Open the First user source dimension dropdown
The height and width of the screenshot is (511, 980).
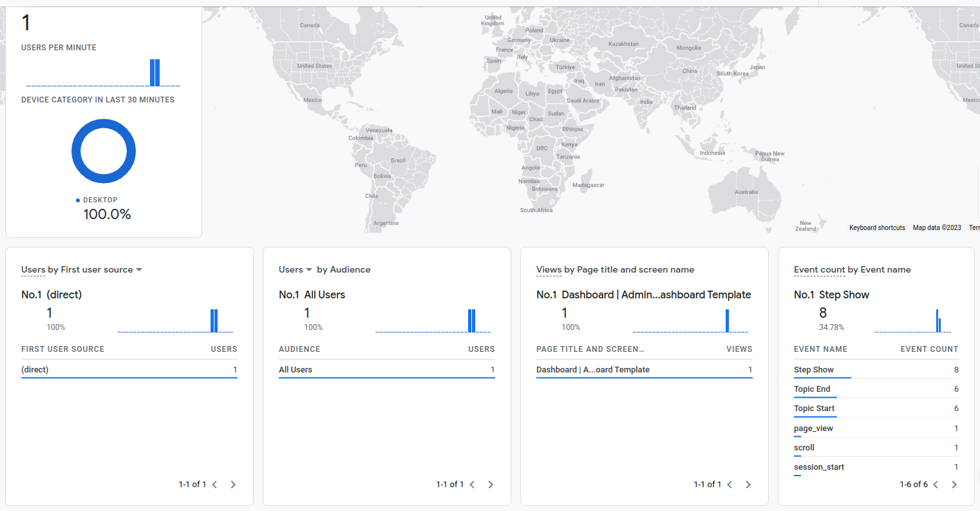click(x=139, y=269)
